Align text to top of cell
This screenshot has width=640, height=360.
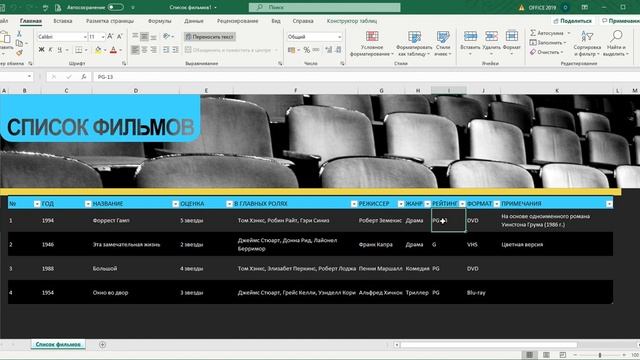coord(135,37)
